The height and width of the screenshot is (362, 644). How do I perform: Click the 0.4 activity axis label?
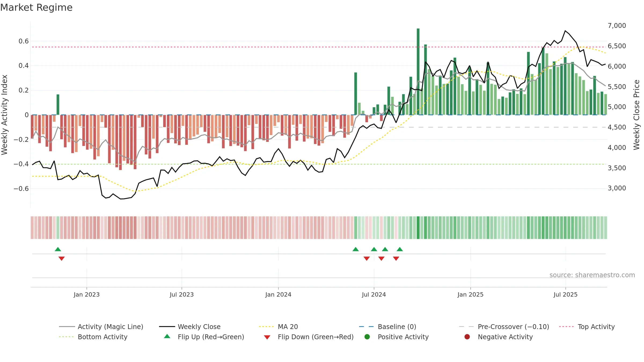point(24,66)
